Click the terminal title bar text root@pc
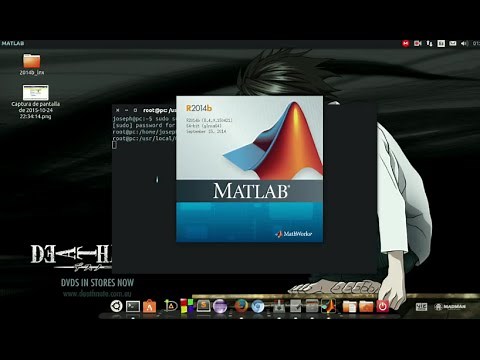 (159, 110)
